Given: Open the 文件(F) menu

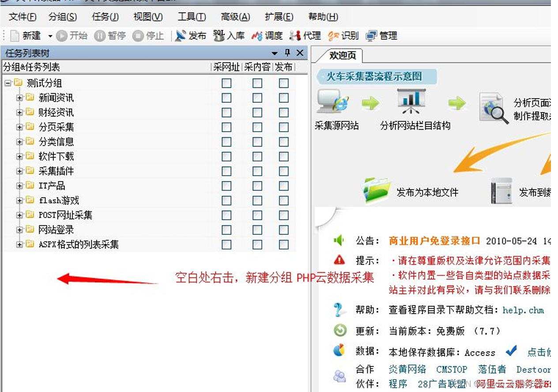Looking at the screenshot, I should tap(23, 17).
